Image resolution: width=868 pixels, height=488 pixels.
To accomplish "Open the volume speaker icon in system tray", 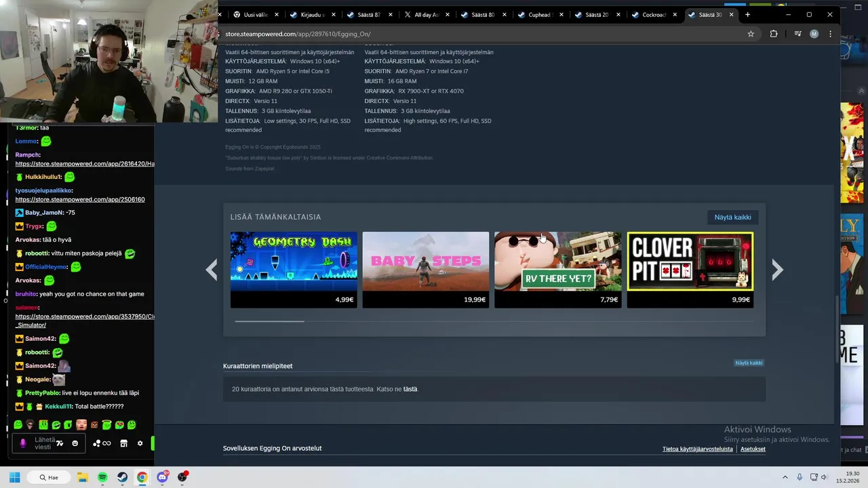I will [x=824, y=477].
